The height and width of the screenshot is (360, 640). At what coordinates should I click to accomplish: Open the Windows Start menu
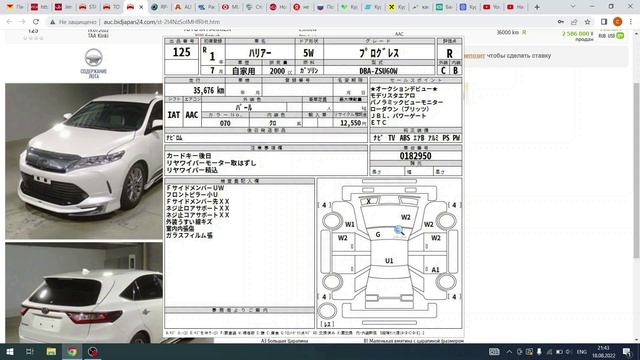click(9, 351)
